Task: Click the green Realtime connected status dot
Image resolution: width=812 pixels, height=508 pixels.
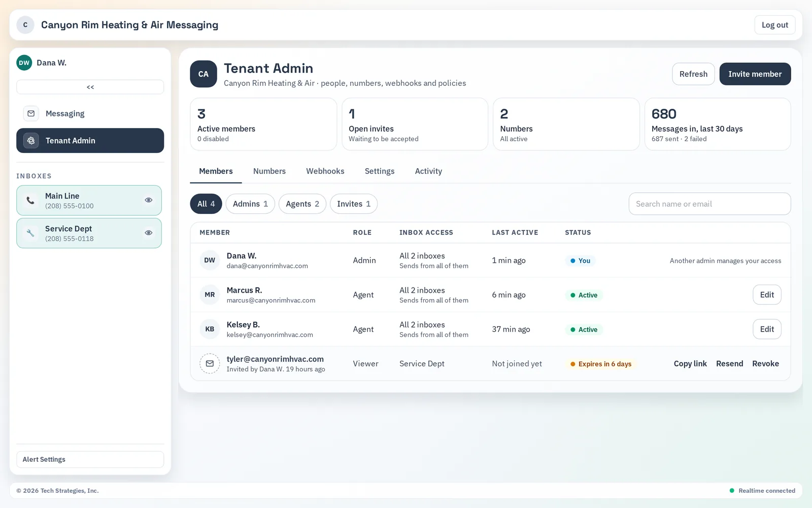Action: click(732, 491)
